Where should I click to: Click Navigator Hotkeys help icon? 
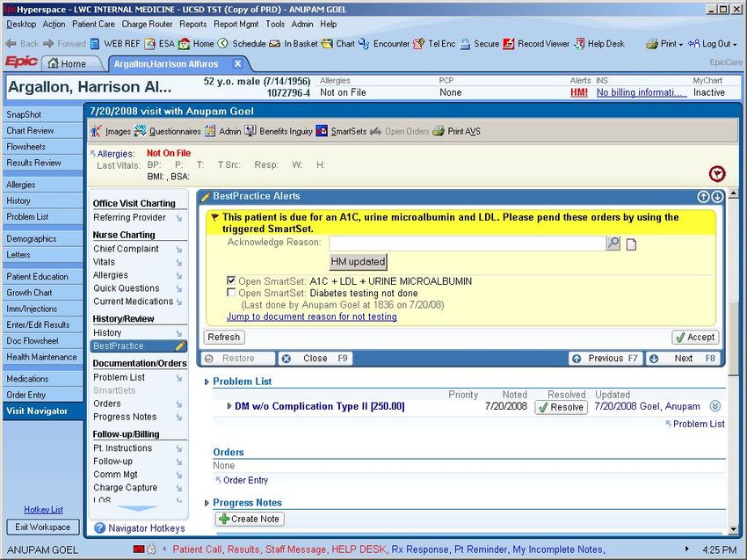99,528
